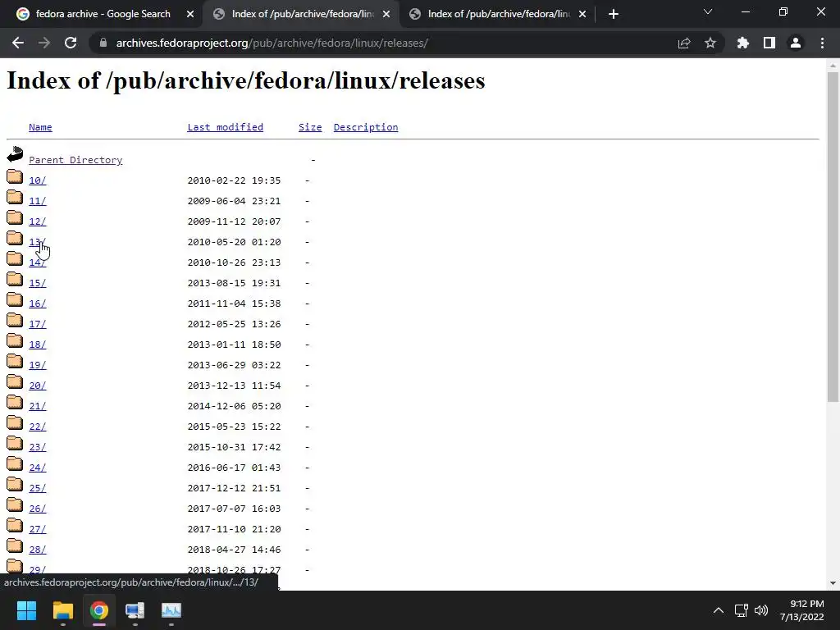This screenshot has height=630, width=840.
Task: Sort listing by Name
Action: click(x=40, y=127)
